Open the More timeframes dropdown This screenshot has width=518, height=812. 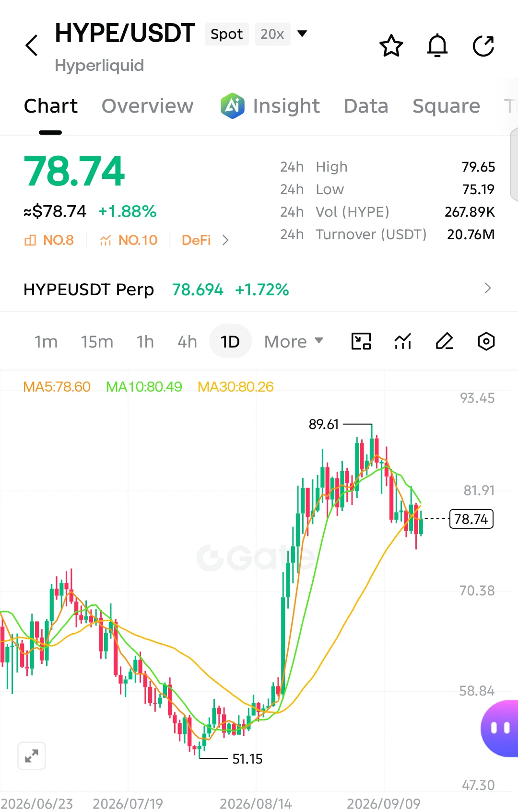[x=294, y=342]
